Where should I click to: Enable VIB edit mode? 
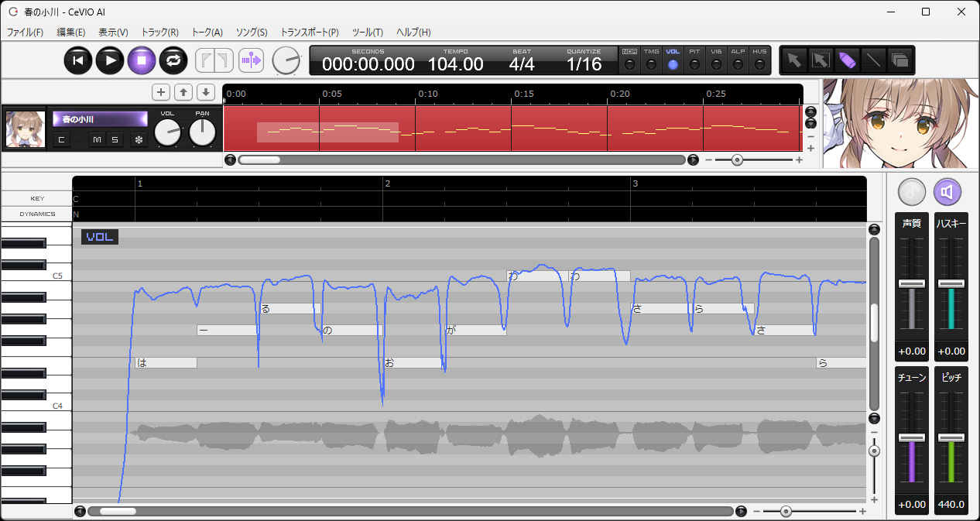(716, 64)
